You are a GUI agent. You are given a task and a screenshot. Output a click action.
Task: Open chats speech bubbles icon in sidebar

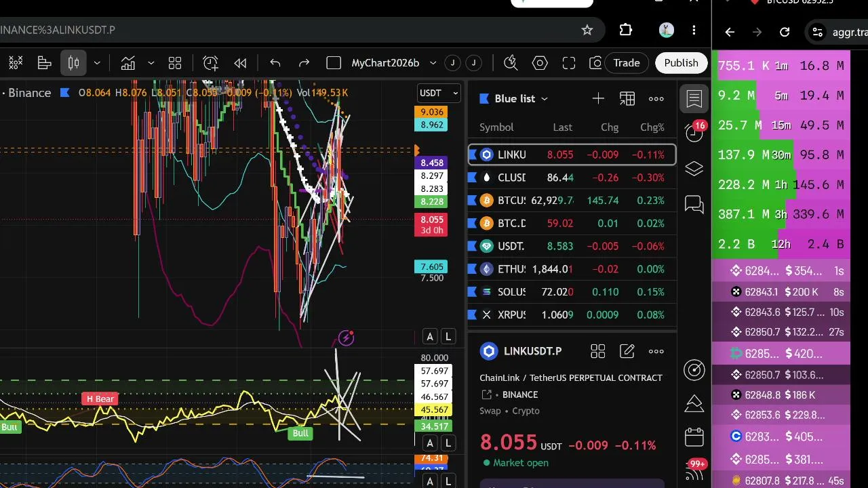[694, 204]
